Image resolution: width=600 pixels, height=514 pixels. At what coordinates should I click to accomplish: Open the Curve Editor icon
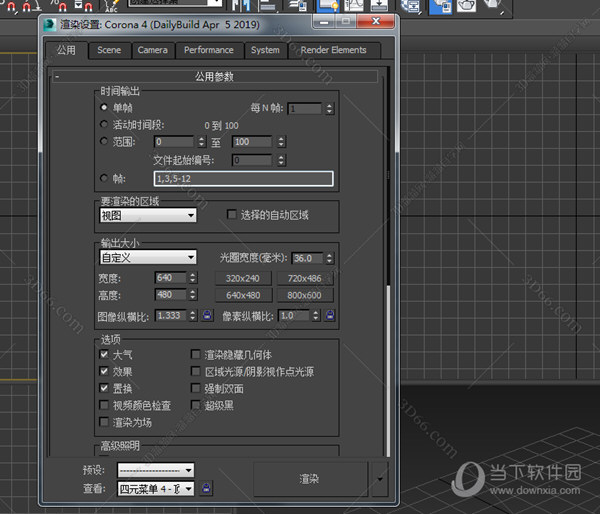354,5
